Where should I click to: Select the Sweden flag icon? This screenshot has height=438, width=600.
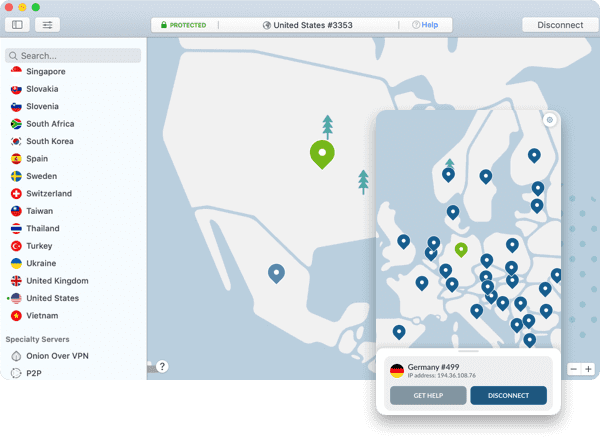(16, 176)
